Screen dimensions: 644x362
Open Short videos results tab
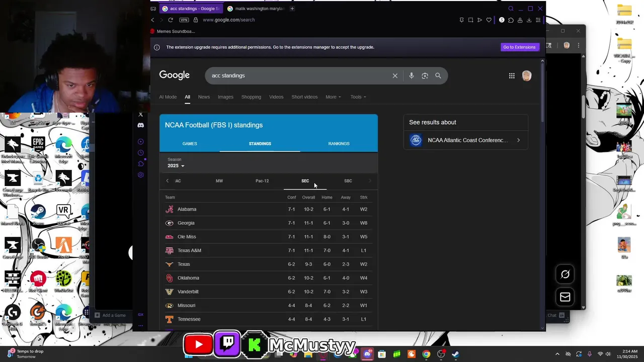pyautogui.click(x=304, y=97)
